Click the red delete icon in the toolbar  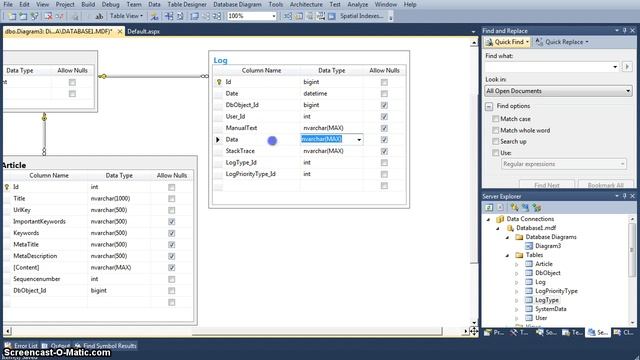click(x=48, y=16)
